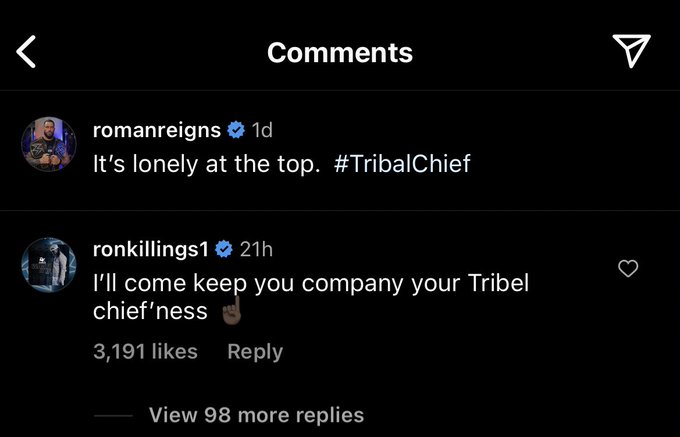This screenshot has height=437, width=680.
Task: Select the "I'll come keep you company" comment
Action: (311, 297)
